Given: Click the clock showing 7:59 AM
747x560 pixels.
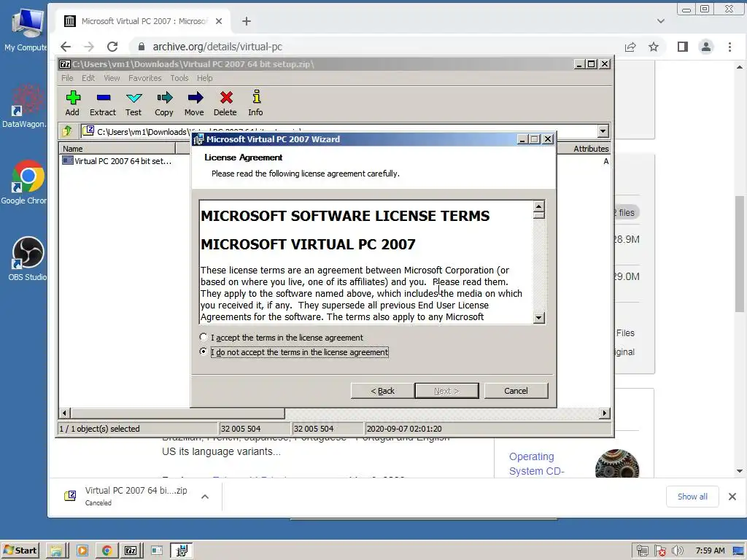Looking at the screenshot, I should (710, 551).
